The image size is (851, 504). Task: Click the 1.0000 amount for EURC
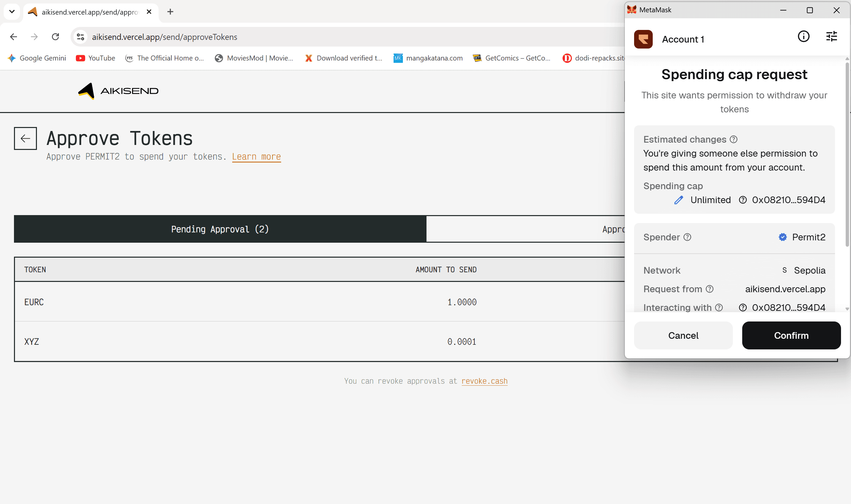462,302
